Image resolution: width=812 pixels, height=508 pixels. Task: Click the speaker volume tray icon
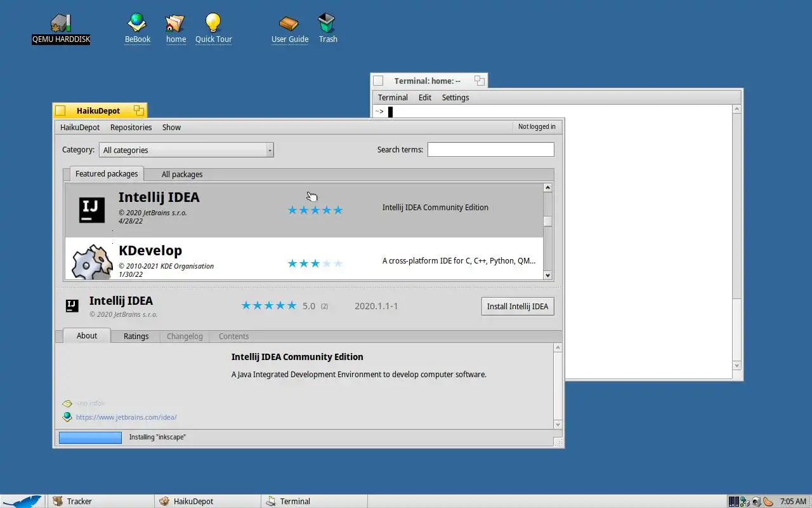click(756, 501)
